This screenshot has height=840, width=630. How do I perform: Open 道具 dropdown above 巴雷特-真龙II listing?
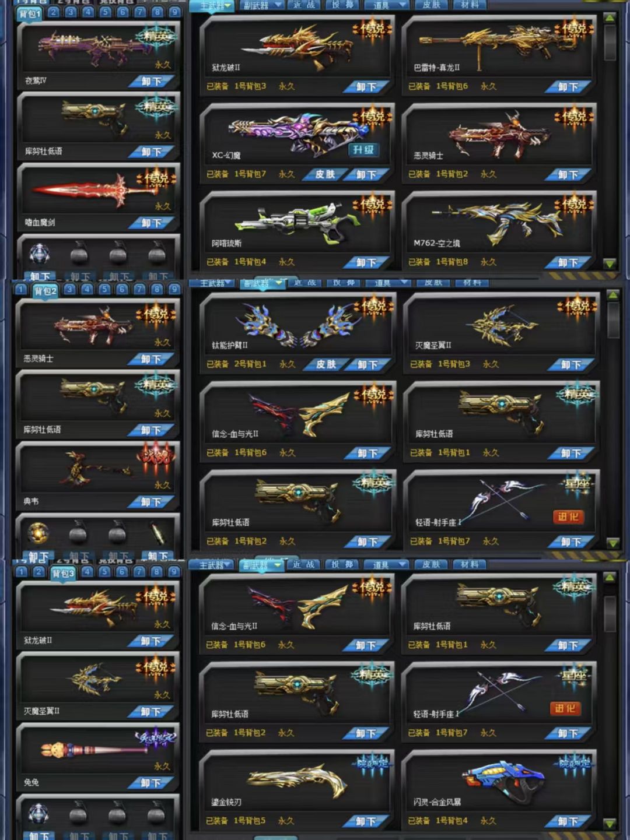tap(385, 5)
